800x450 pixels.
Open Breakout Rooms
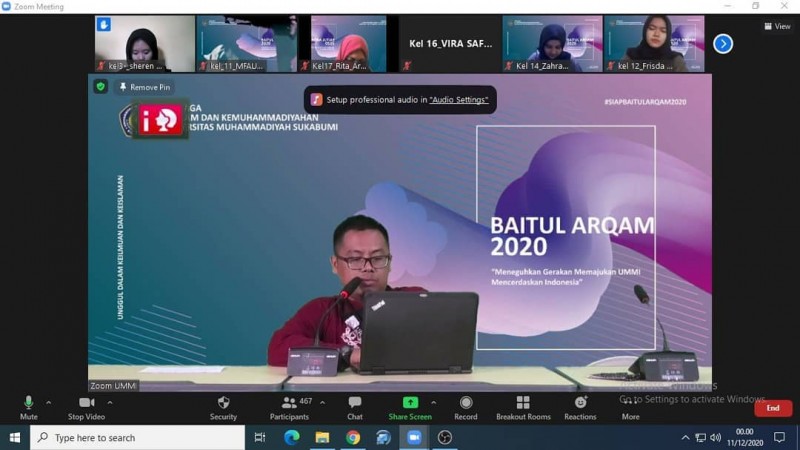tap(523, 408)
